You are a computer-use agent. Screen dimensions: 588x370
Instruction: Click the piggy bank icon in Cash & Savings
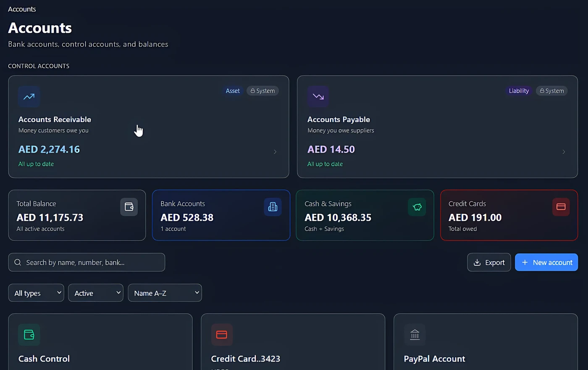tap(417, 207)
